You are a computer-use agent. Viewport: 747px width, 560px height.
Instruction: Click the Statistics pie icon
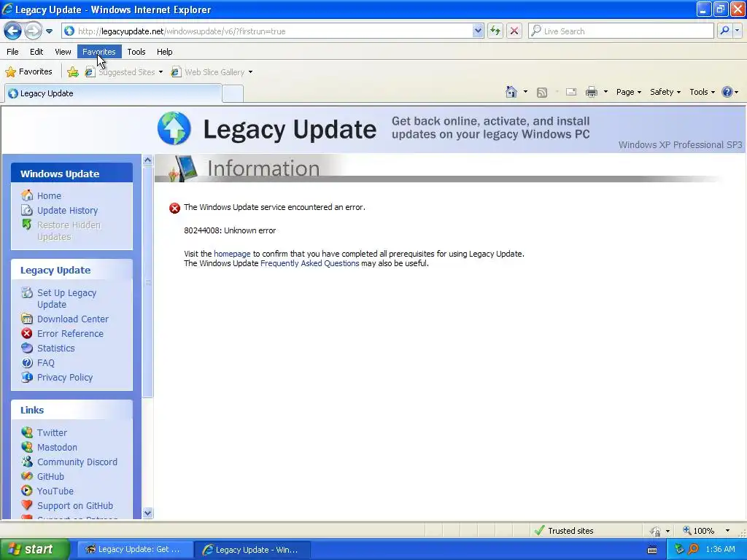[27, 348]
